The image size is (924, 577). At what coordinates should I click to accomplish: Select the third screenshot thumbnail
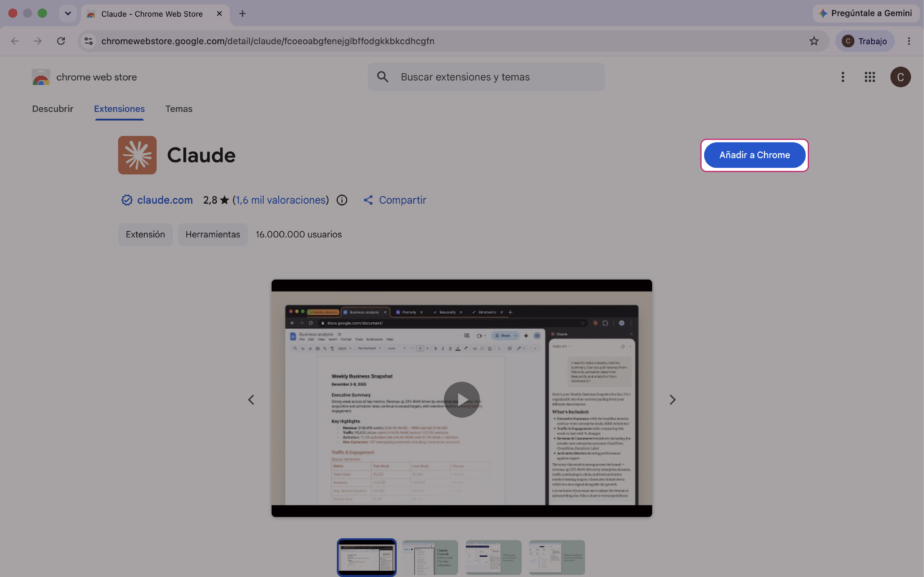(x=493, y=557)
